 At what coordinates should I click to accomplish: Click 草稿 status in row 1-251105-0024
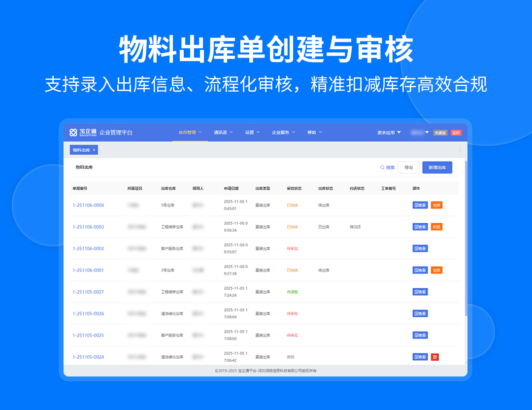click(291, 357)
